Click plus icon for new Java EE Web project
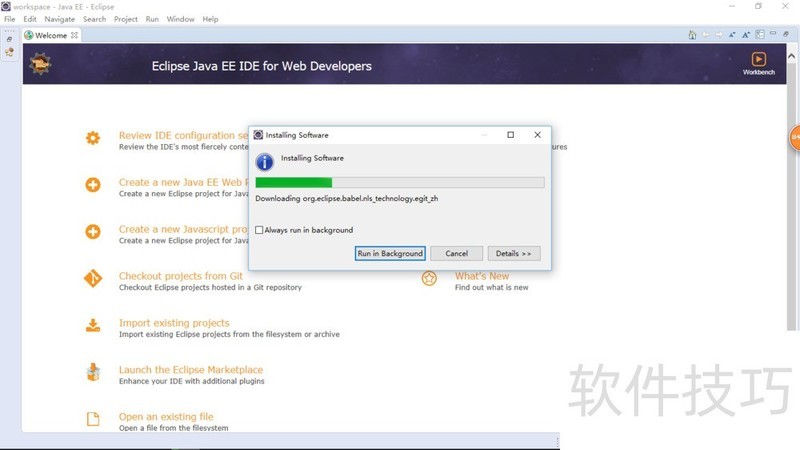This screenshot has width=800, height=450. coord(93,185)
